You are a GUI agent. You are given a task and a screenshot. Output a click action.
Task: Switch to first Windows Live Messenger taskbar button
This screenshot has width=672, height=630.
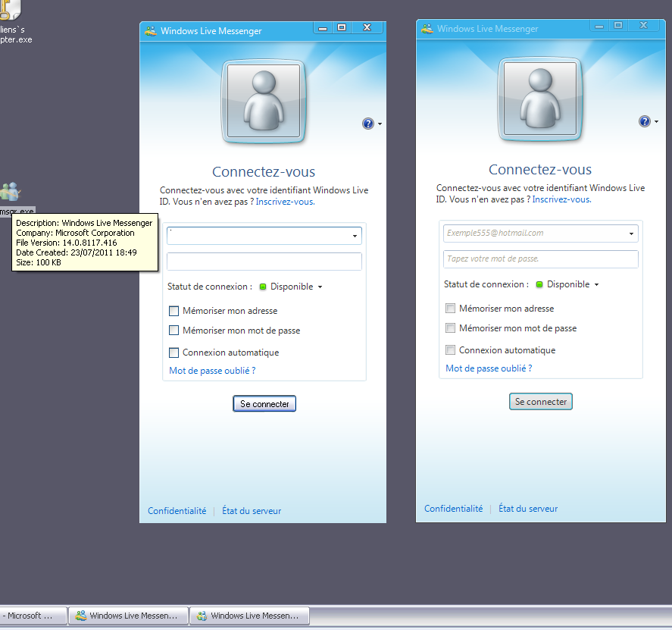coord(129,616)
